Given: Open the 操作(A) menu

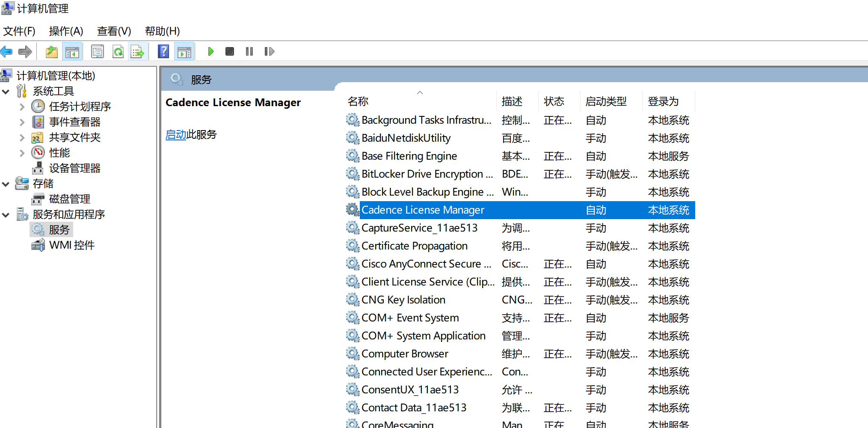Looking at the screenshot, I should (66, 30).
